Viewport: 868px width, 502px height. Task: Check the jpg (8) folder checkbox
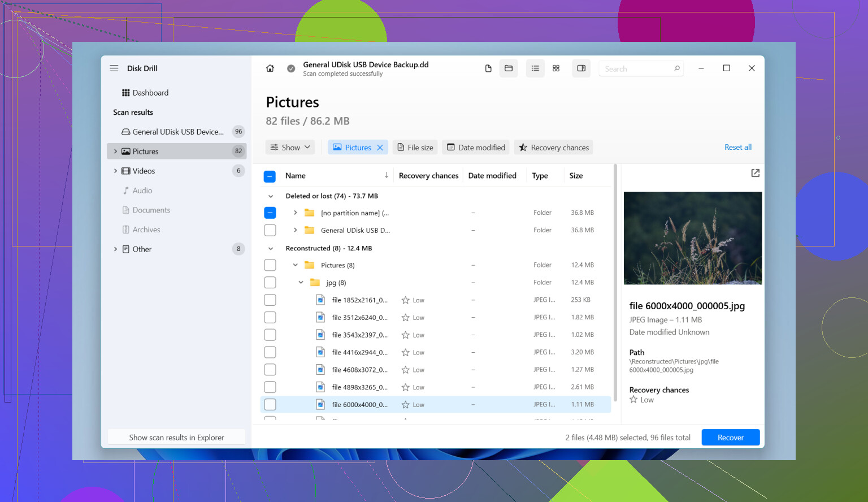tap(270, 283)
